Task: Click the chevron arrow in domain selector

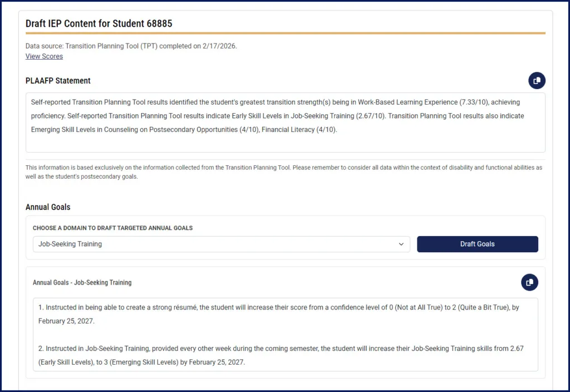Action: 401,244
